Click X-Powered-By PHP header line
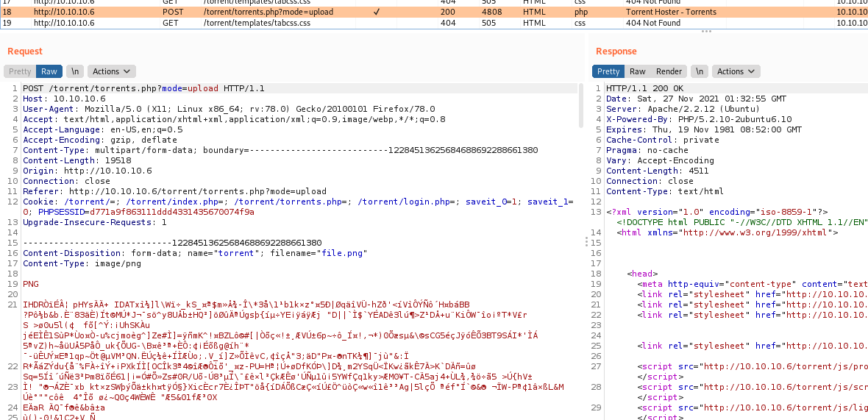Screen dimensions: 868x420 point(699,119)
